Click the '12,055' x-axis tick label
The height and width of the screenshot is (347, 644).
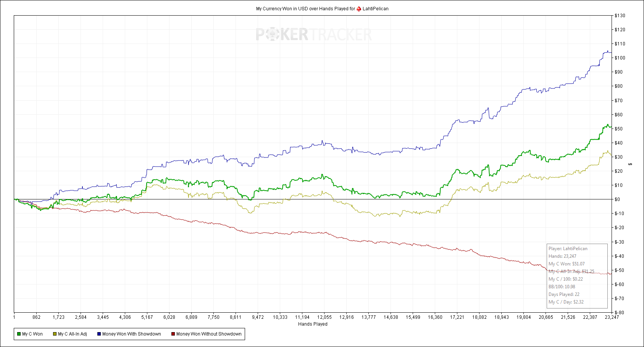pyautogui.click(x=324, y=317)
